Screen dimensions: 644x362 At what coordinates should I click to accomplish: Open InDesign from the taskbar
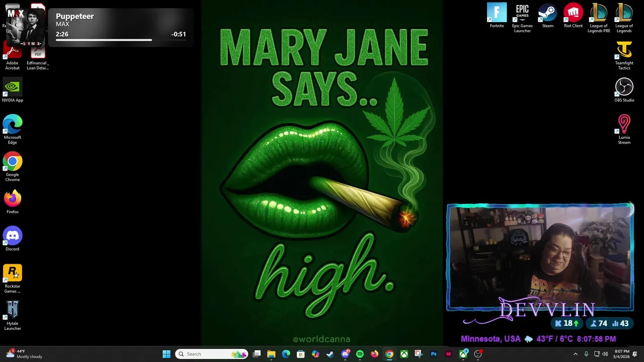pos(448,354)
